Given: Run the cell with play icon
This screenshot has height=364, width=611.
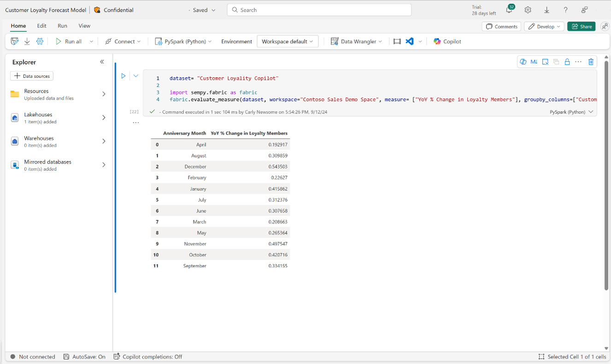Looking at the screenshot, I should pyautogui.click(x=123, y=76).
